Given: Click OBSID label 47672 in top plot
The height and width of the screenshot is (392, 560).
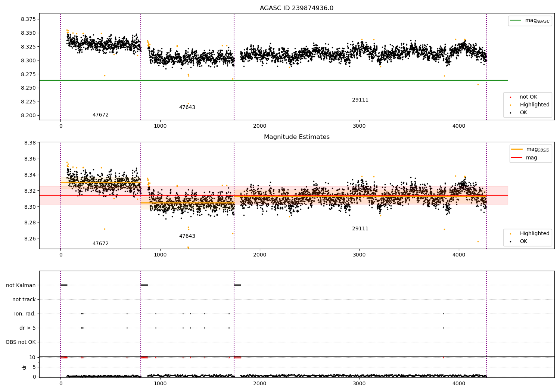Looking at the screenshot, I should 100,115.
